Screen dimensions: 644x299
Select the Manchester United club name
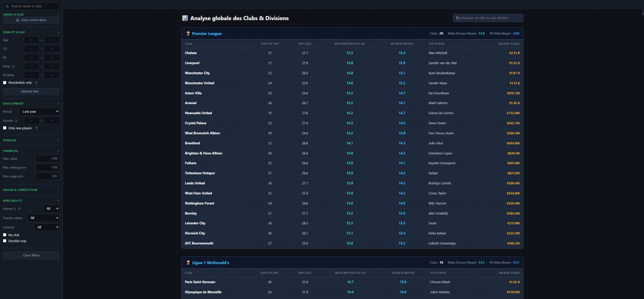(199, 83)
